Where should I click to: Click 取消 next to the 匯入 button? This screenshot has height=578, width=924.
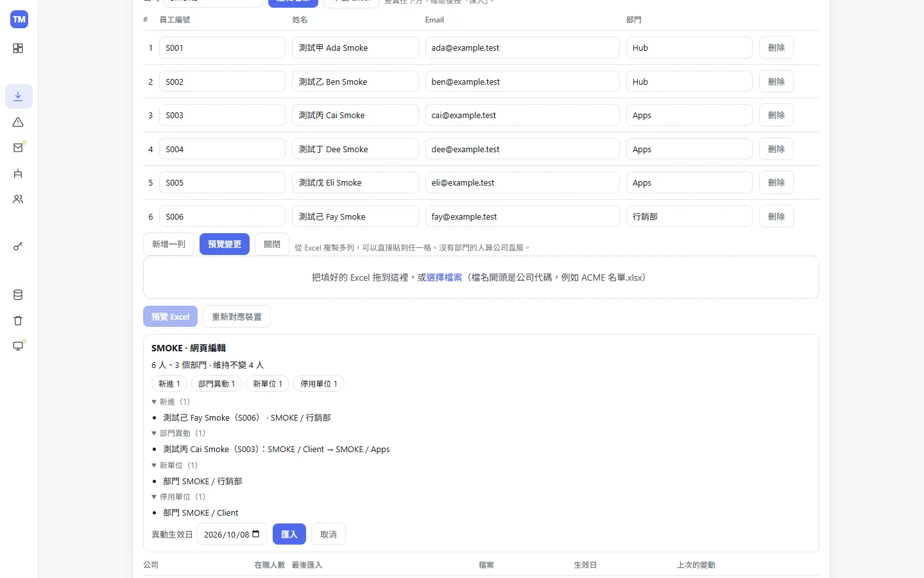329,534
